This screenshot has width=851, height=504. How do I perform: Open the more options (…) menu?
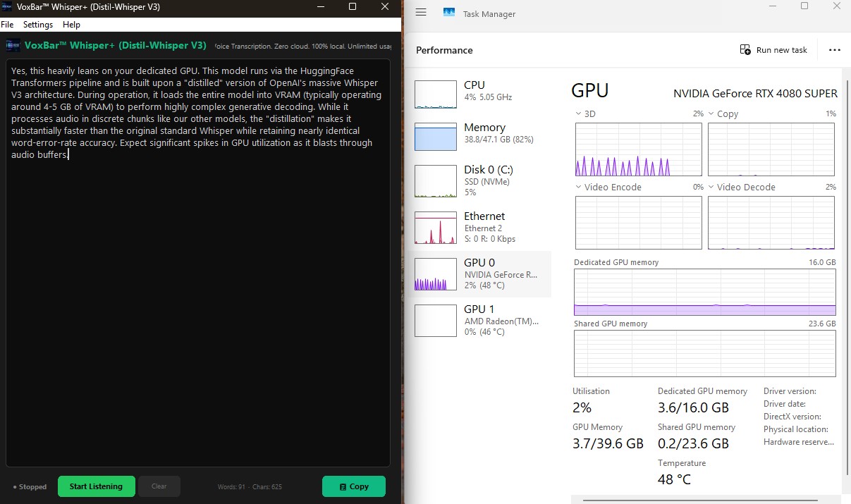(835, 49)
